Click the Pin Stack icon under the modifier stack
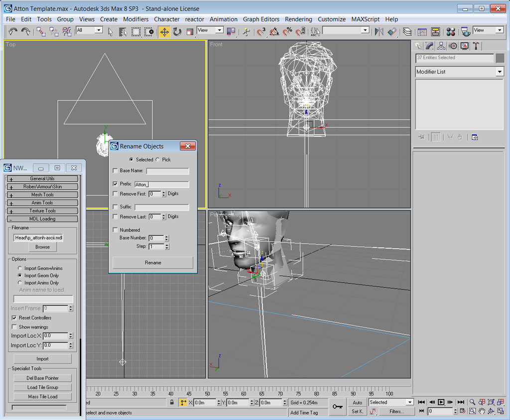510x420 pixels. [x=421, y=137]
